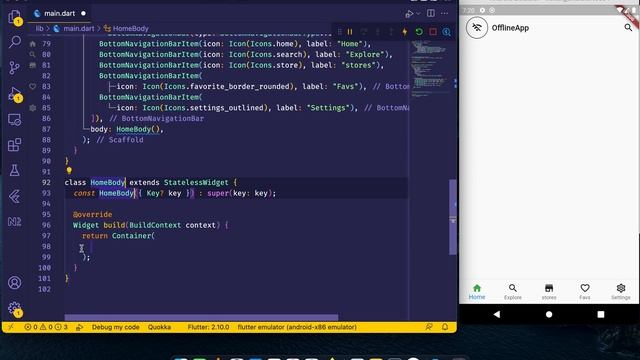Click remote window indicator in status bar

(x=11, y=327)
